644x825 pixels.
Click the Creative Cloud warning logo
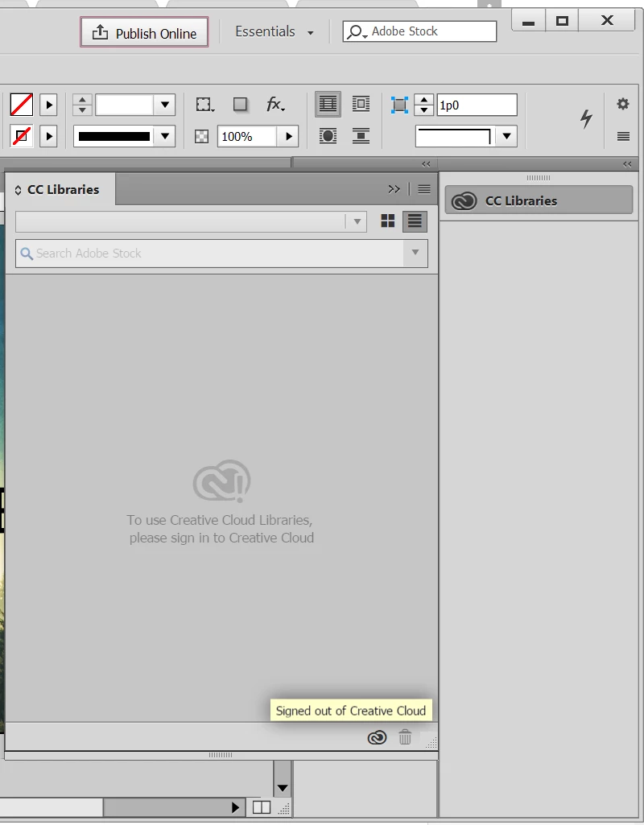(222, 481)
